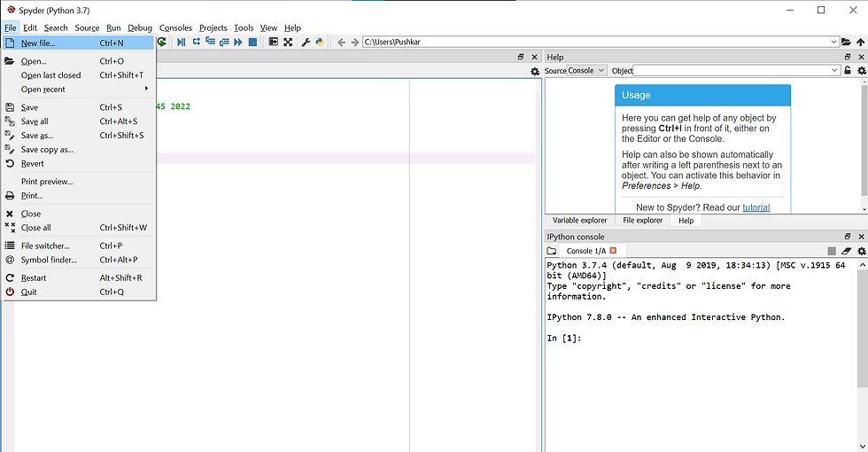Choose Open last closed

coord(79,74)
